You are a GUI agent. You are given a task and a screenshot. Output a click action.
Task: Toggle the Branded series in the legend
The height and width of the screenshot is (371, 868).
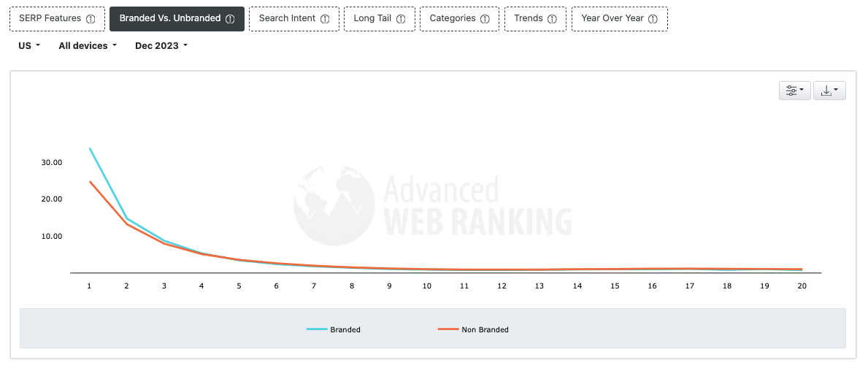point(345,329)
